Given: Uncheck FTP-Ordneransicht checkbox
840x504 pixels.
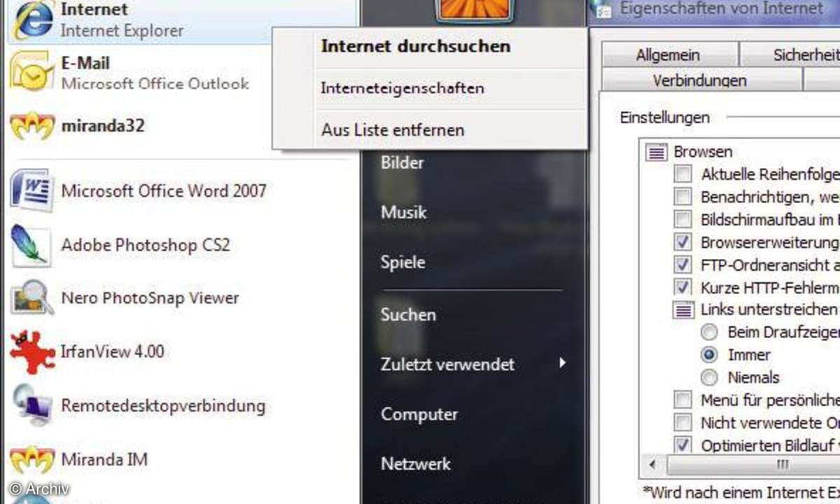Looking at the screenshot, I should click(x=682, y=265).
